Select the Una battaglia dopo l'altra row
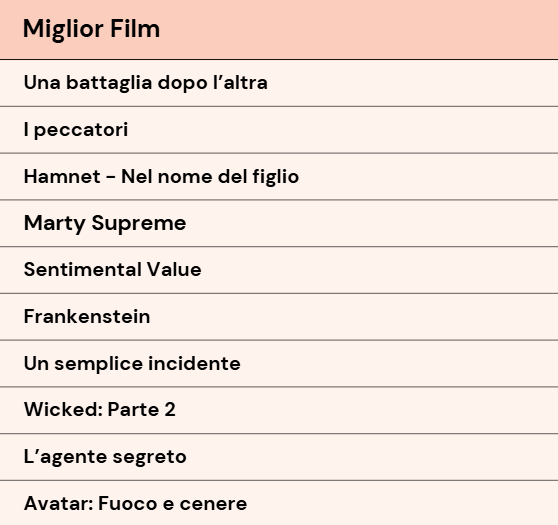The width and height of the screenshot is (558, 525). tap(279, 83)
